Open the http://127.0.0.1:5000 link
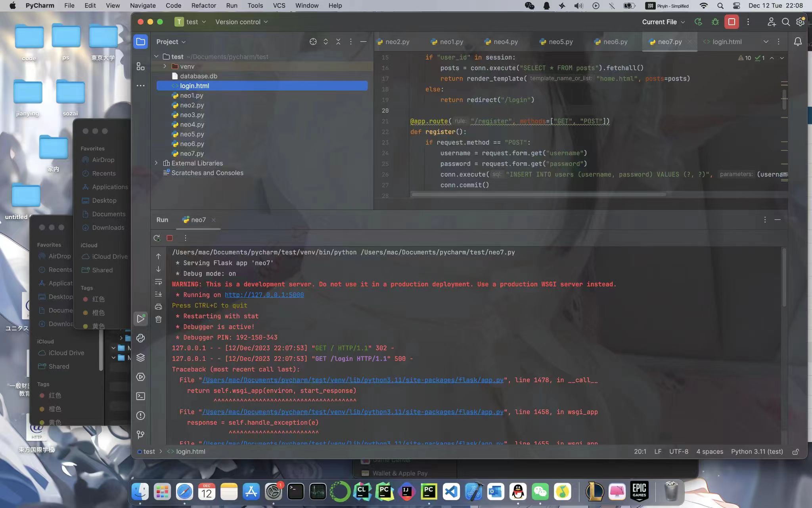 tap(264, 295)
